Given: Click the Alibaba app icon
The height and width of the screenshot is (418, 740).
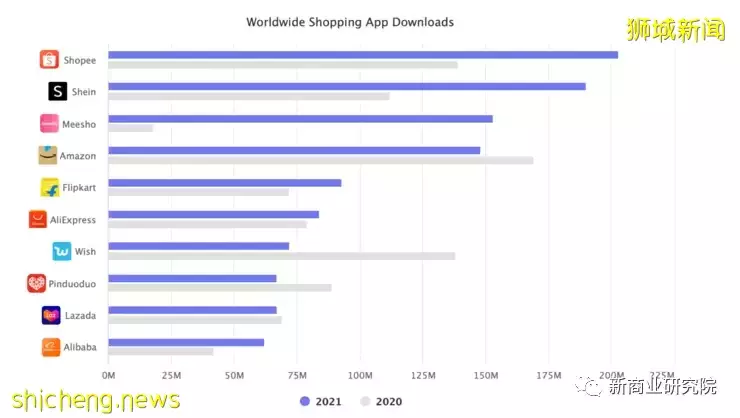Looking at the screenshot, I should tap(51, 347).
